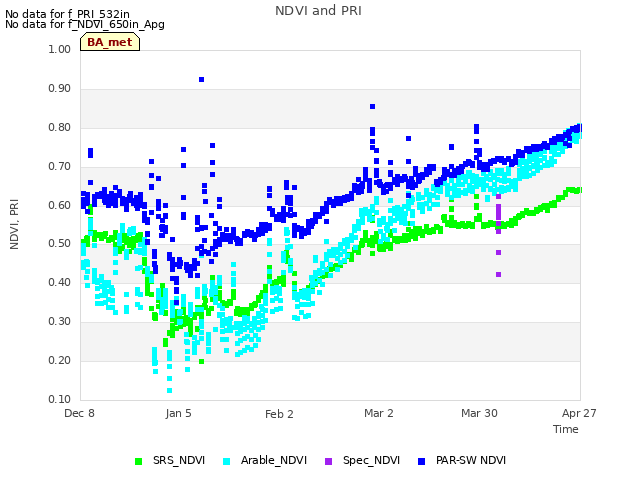Click the 0.70 y-axis tick label

(x=60, y=167)
